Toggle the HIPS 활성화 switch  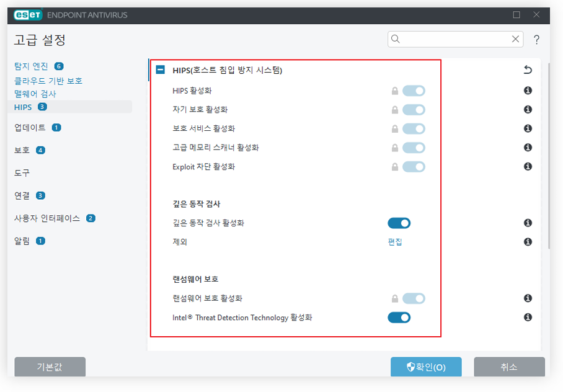tap(414, 91)
